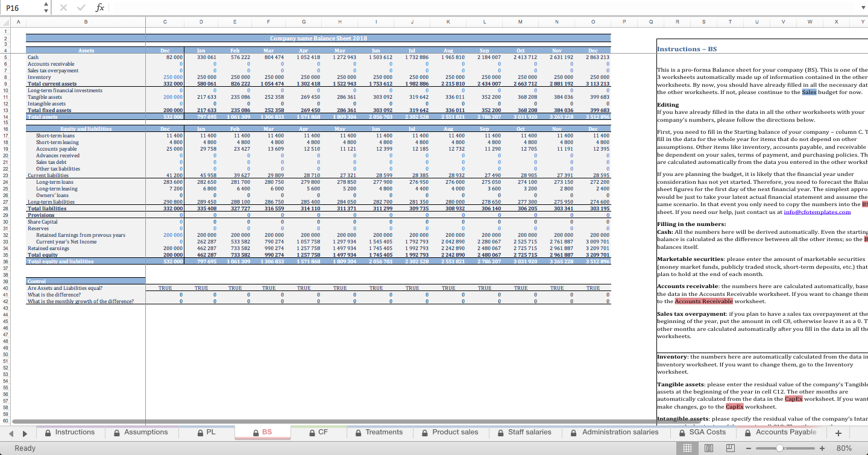
Task: Click the 'Total equity' row label
Action: [x=42, y=255]
